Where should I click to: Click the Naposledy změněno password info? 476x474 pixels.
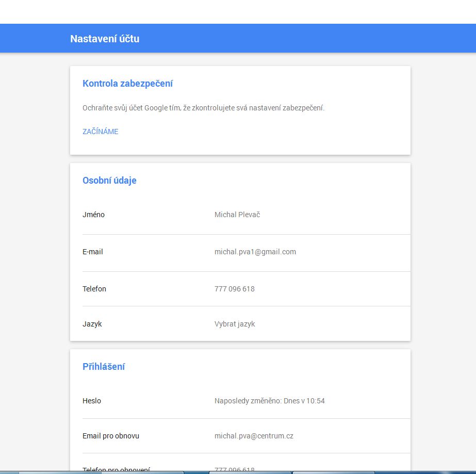coord(269,401)
